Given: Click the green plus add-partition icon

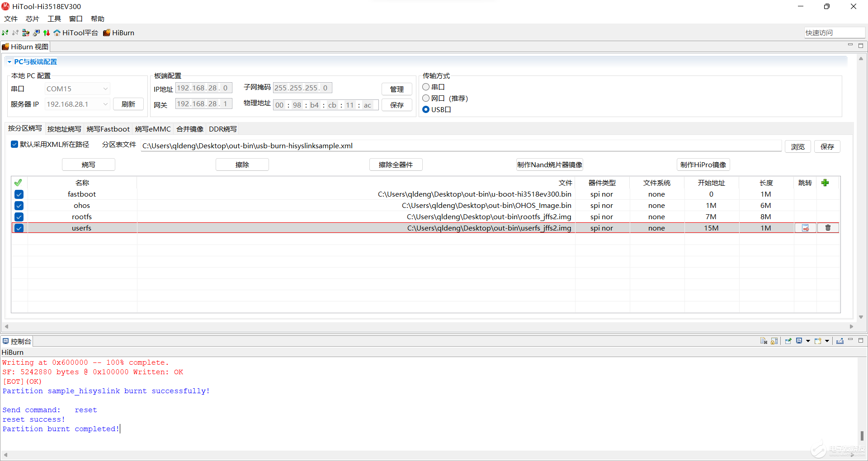Looking at the screenshot, I should (825, 183).
